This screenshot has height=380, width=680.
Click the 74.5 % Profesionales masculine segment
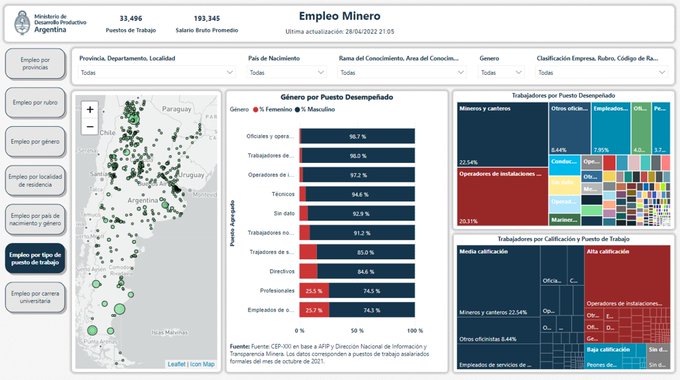[x=372, y=291]
